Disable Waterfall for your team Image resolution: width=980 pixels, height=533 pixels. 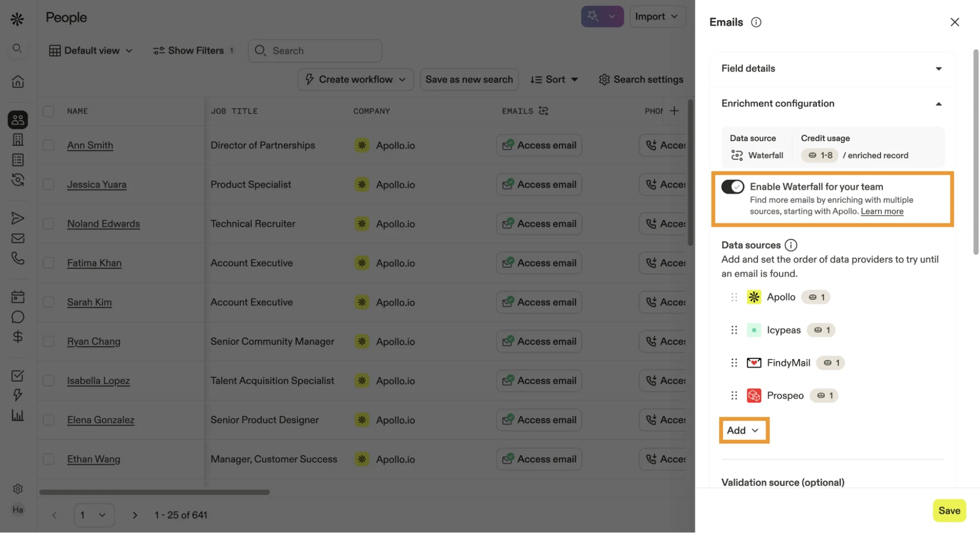tap(732, 186)
